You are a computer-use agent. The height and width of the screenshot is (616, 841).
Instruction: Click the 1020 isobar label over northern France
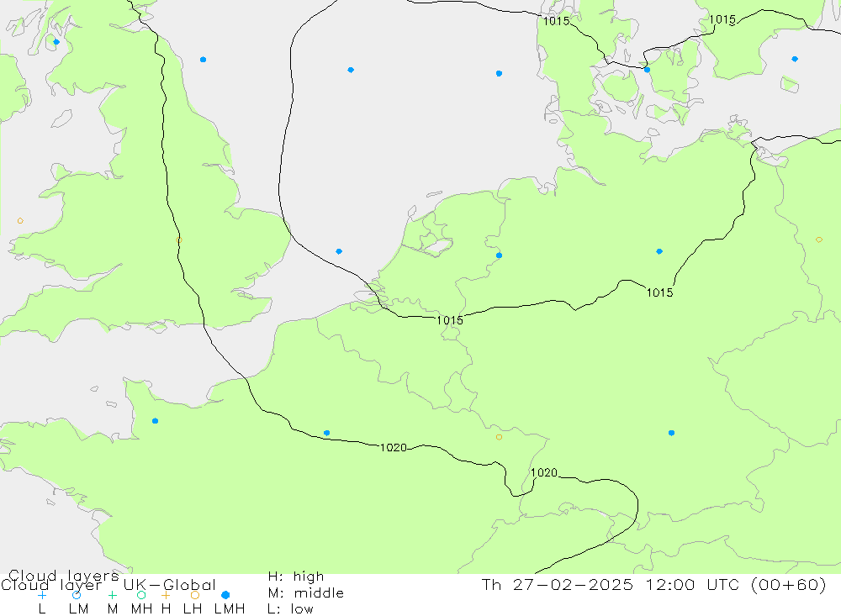393,448
